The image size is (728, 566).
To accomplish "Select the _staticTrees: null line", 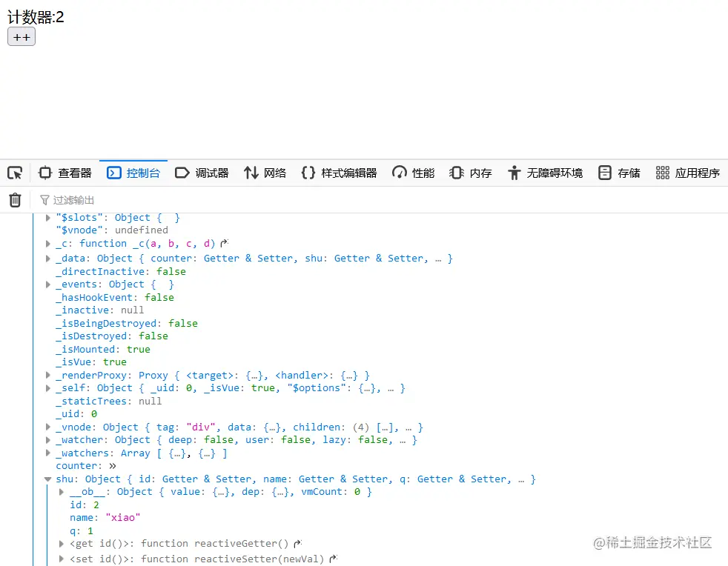I will pyautogui.click(x=109, y=402).
